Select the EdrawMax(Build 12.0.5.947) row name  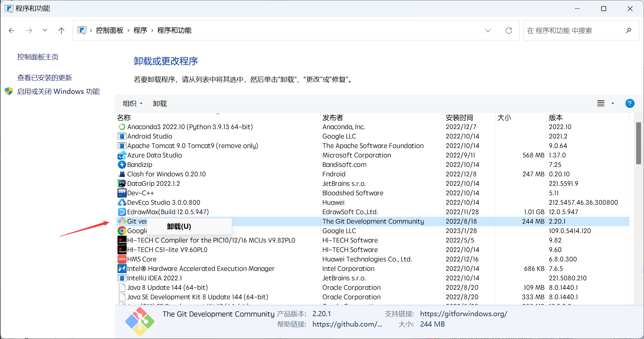pyautogui.click(x=168, y=212)
